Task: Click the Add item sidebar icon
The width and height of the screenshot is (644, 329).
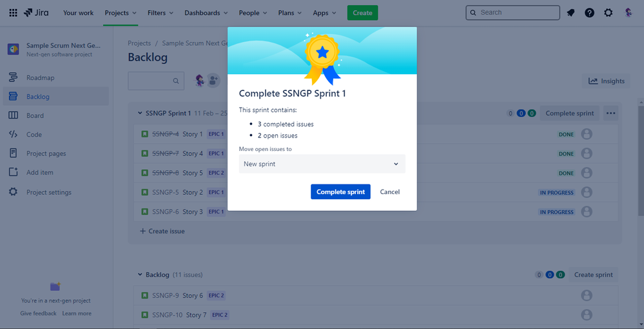Action: click(13, 172)
